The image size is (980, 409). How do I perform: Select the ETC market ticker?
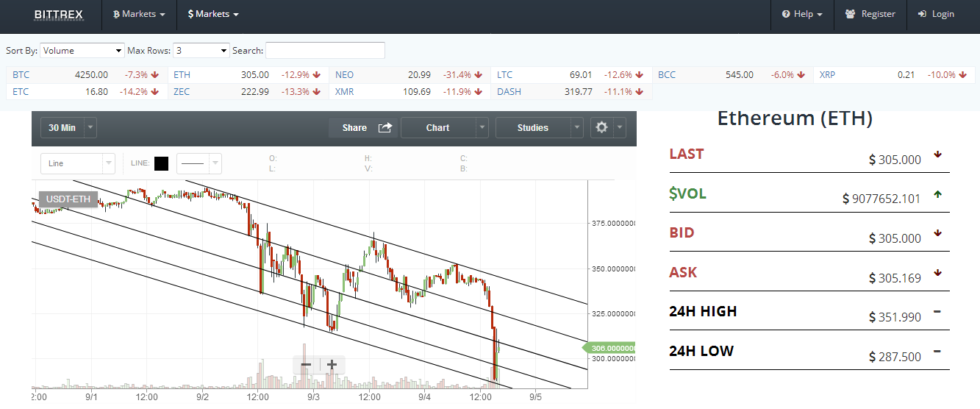click(x=87, y=92)
